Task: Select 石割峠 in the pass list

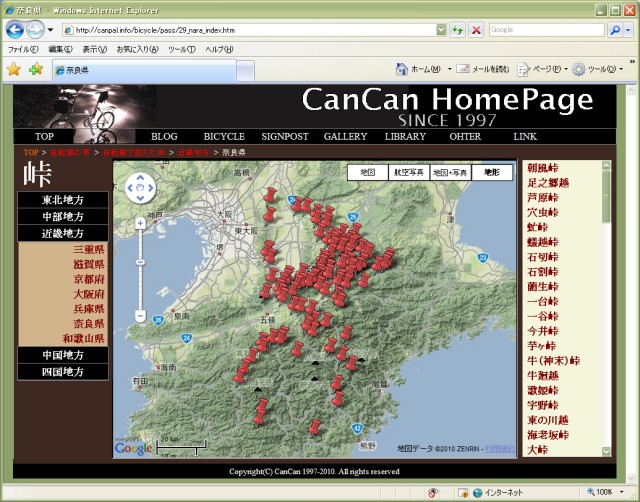Action: [x=542, y=272]
